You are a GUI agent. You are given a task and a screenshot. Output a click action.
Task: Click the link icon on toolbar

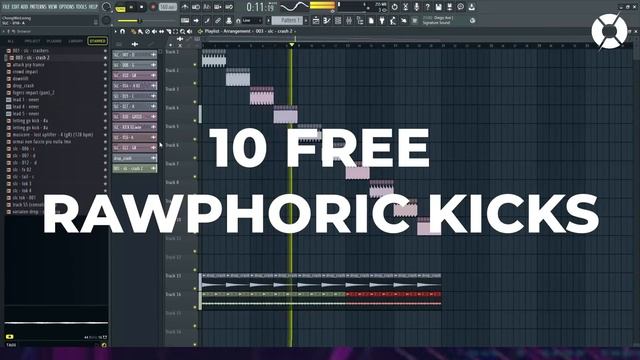coord(218,20)
